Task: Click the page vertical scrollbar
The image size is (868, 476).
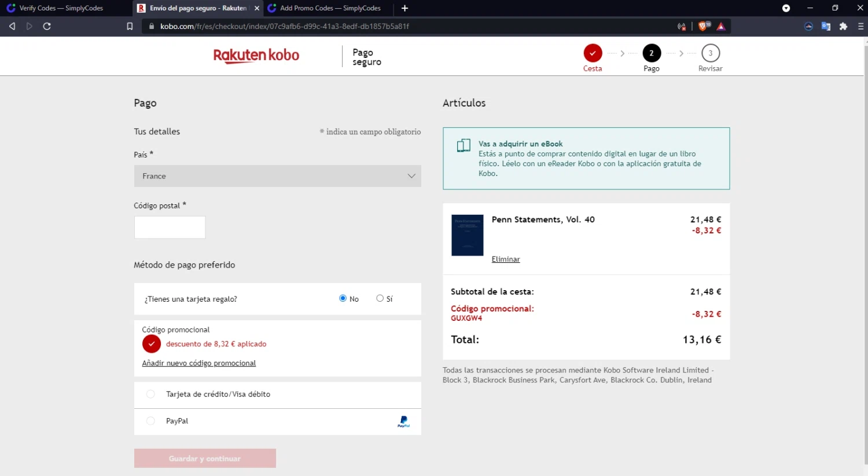Action: (866, 255)
